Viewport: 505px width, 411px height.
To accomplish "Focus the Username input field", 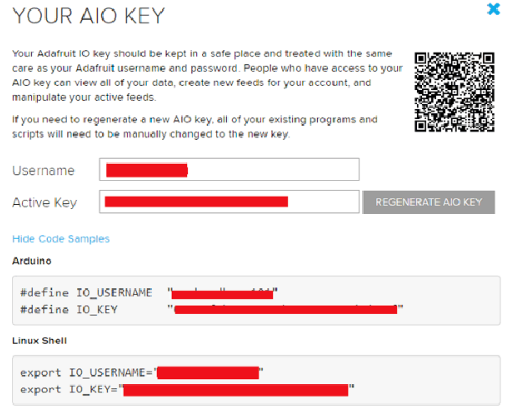I will tap(229, 170).
